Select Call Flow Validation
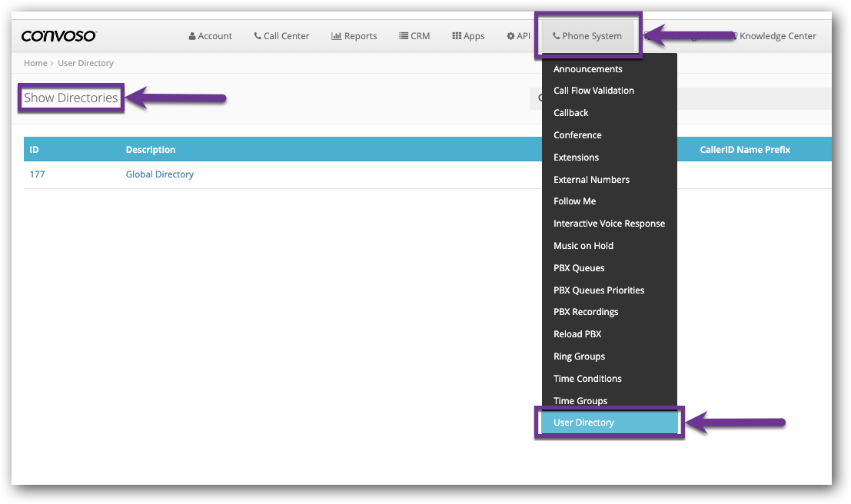The height and width of the screenshot is (504, 851). click(x=594, y=90)
